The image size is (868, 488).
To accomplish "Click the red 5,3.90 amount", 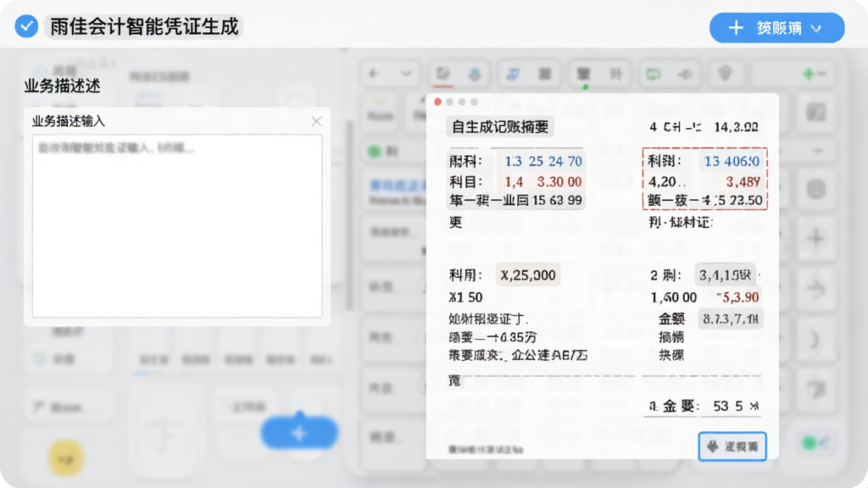I will [x=738, y=297].
